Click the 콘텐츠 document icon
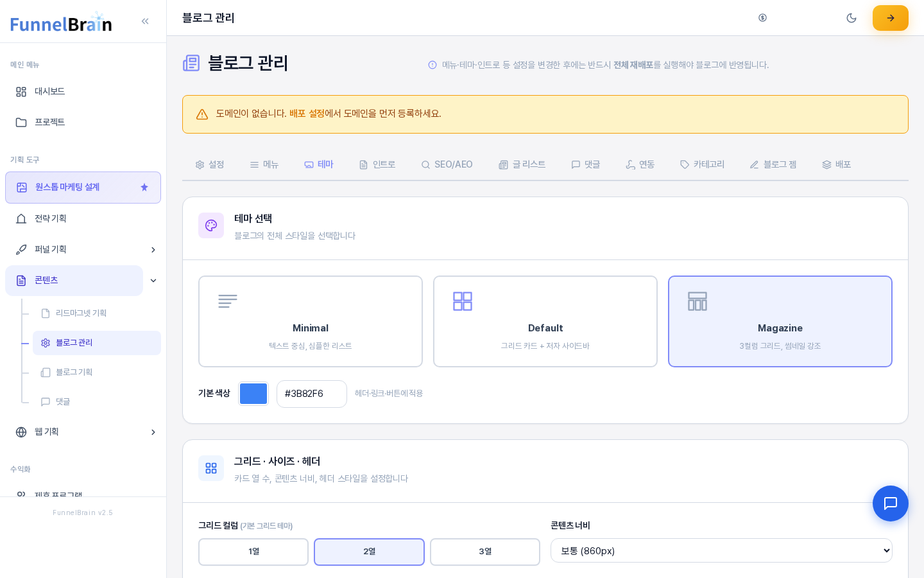The image size is (924, 578). tap(21, 281)
